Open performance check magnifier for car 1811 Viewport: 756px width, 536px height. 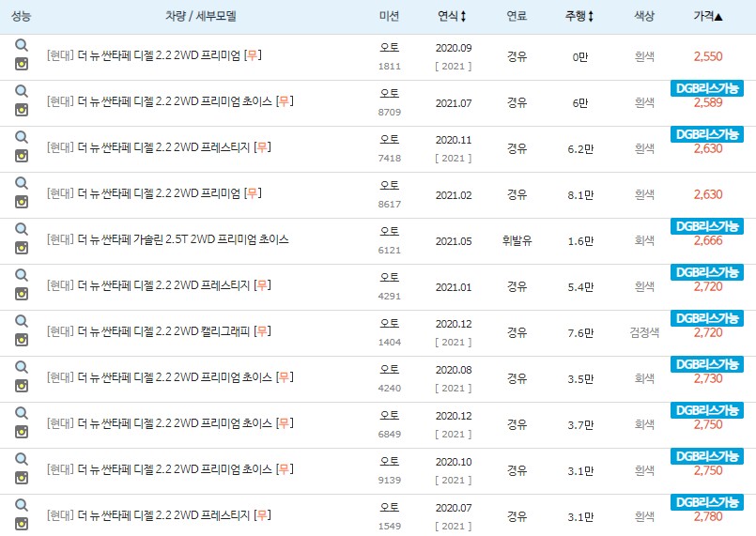[22, 45]
